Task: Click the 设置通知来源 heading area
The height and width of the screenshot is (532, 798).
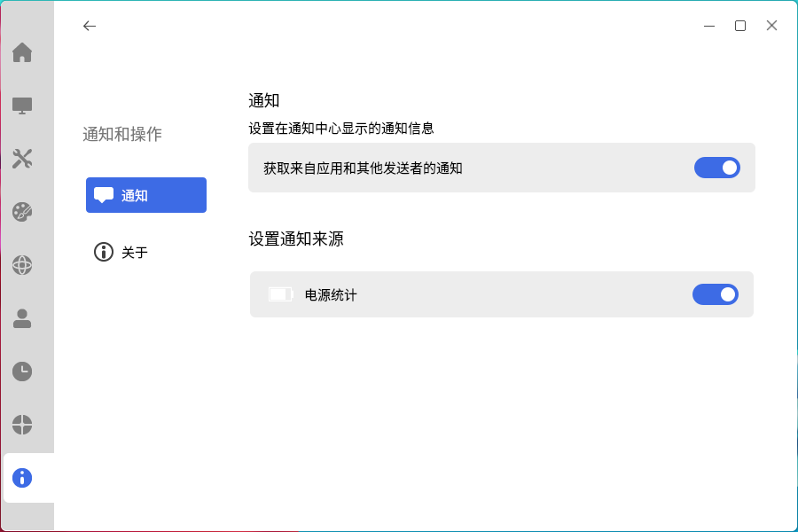Action: coord(297,239)
